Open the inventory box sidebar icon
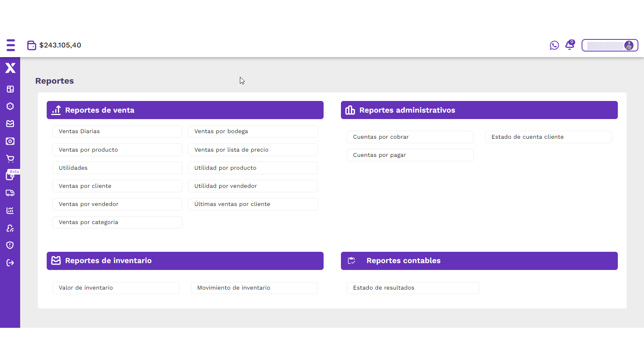The image size is (644, 362). (x=10, y=123)
